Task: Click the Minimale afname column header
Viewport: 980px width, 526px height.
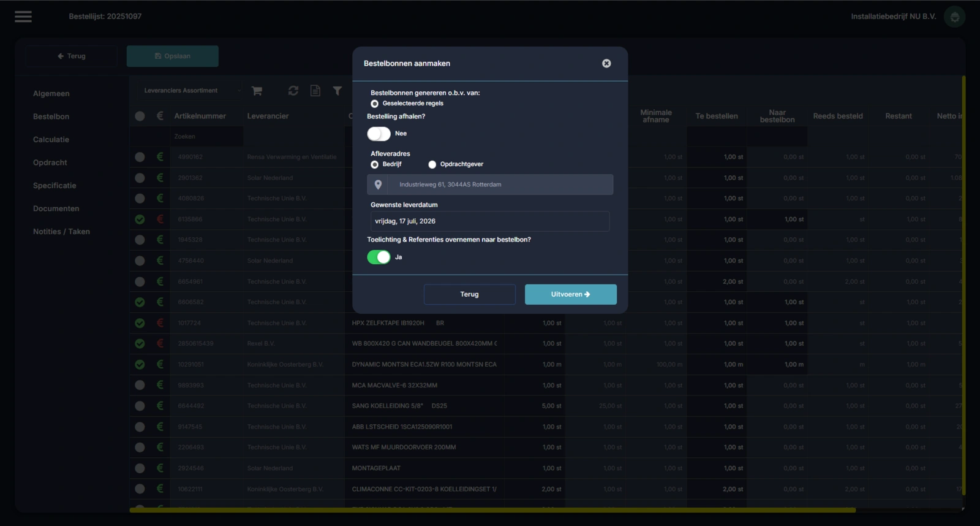Action: click(656, 116)
